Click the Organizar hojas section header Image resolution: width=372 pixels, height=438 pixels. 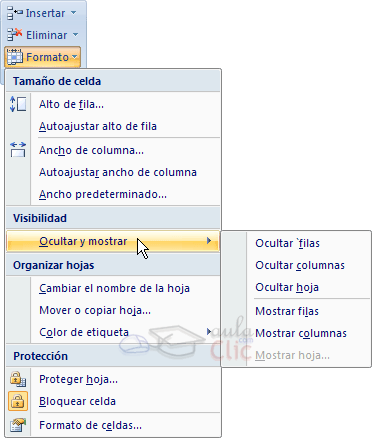(113, 265)
